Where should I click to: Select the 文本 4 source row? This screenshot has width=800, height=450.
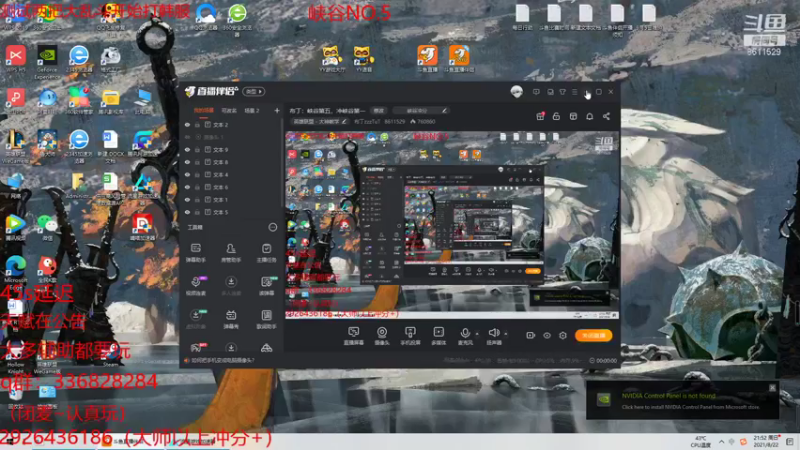coord(232,174)
